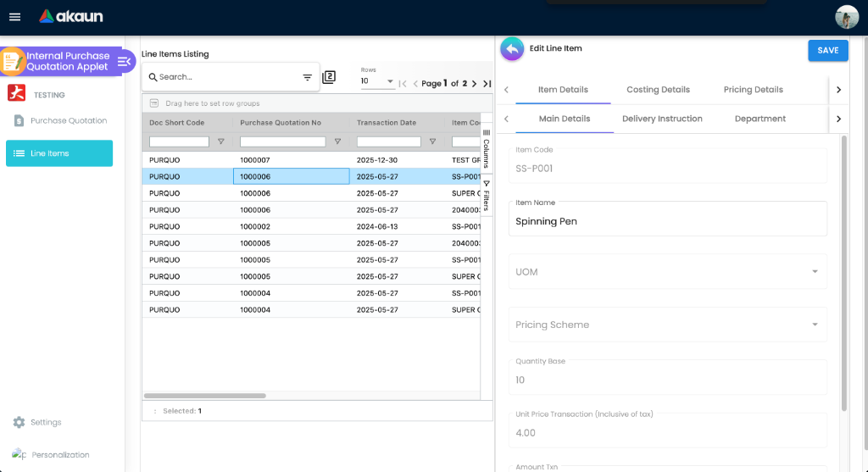Click the akaun logo
The width and height of the screenshot is (868, 472).
coord(71,17)
